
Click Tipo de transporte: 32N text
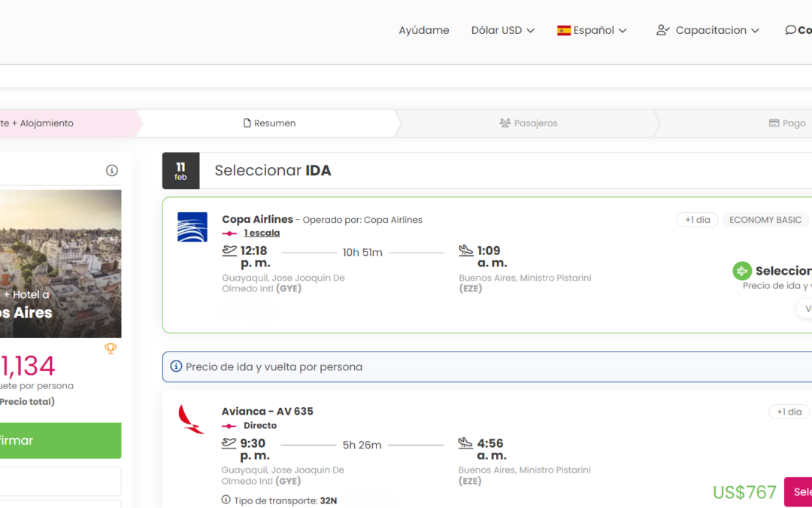286,500
